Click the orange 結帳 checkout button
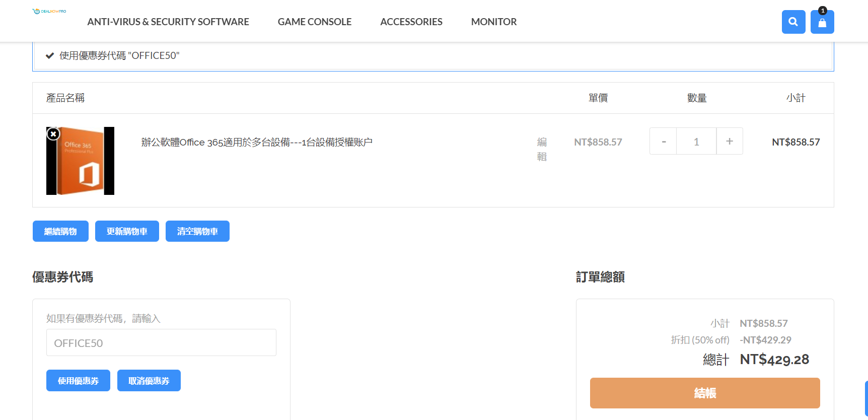The image size is (868, 420). 705,393
